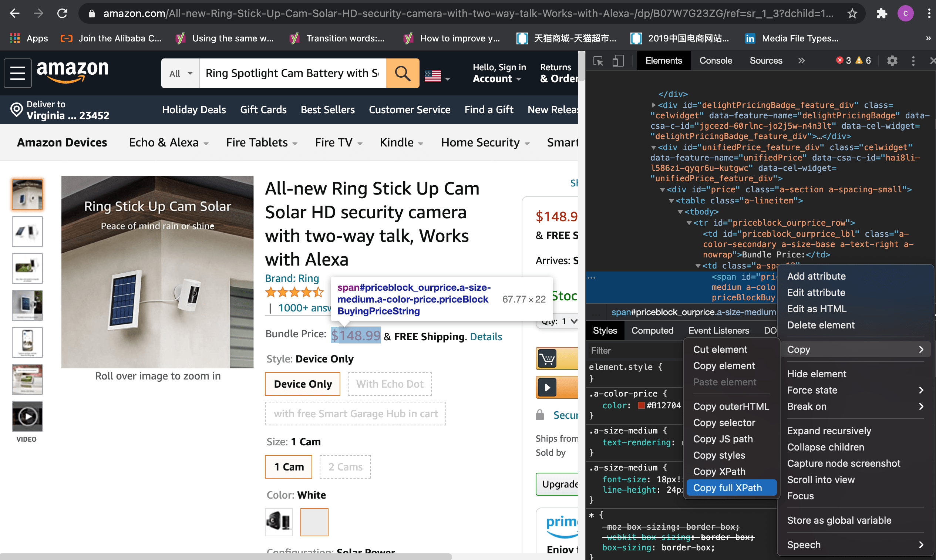Open the shipping Details link
Viewport: 936px width, 560px height.
pos(486,337)
